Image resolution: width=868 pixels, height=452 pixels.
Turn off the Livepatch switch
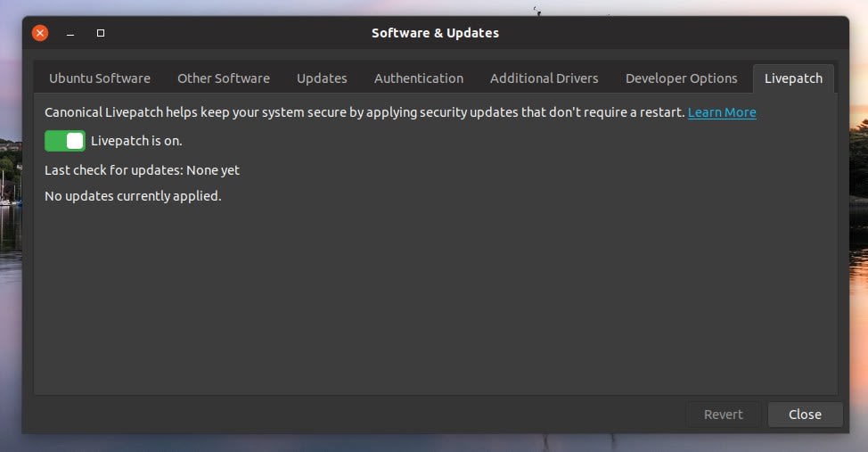pos(65,141)
